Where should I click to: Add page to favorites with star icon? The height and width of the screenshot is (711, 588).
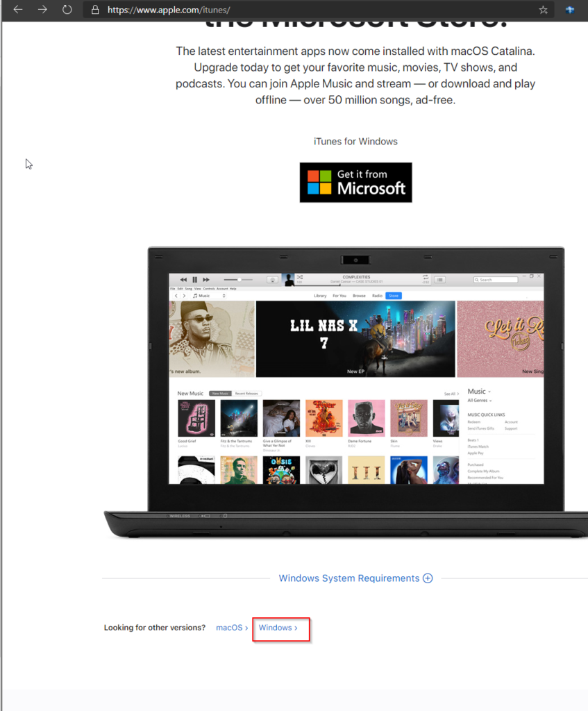click(543, 10)
